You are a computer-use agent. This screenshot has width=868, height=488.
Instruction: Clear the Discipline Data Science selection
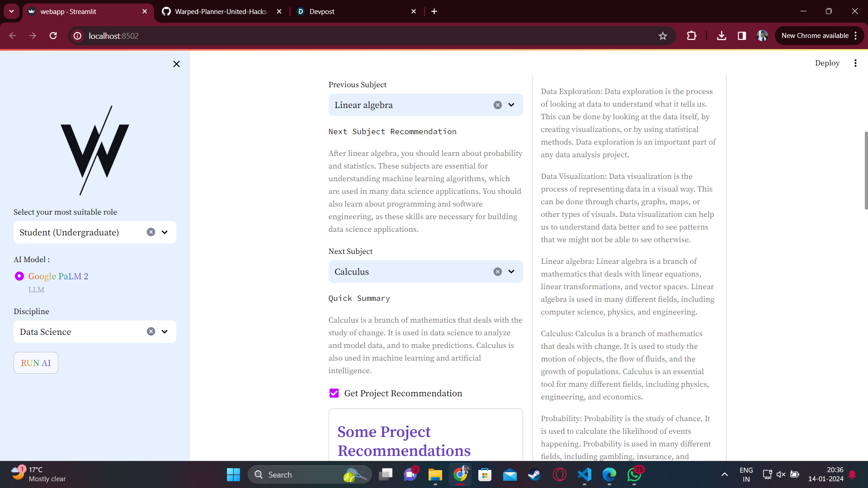click(151, 332)
